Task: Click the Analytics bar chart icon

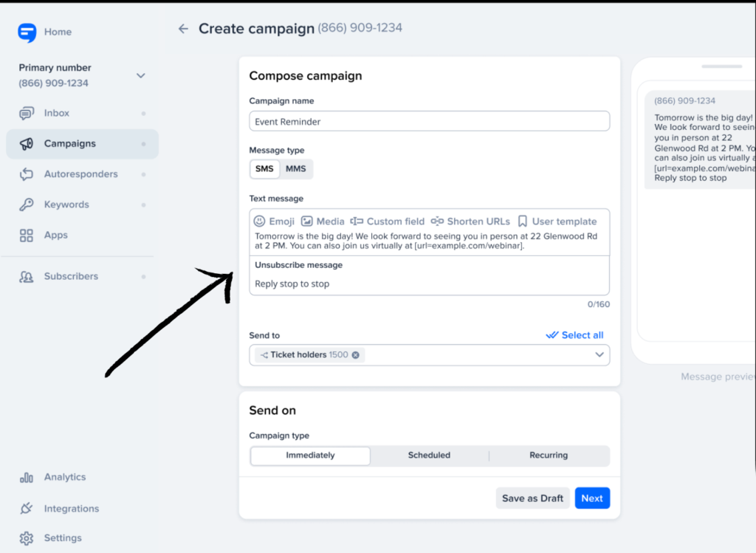Action: tap(27, 477)
